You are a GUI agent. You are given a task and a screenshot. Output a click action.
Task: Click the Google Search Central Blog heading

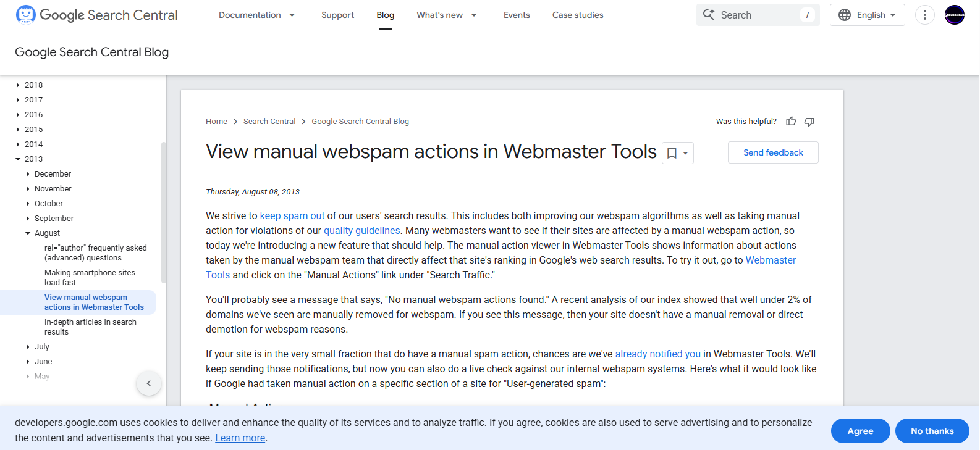click(x=91, y=52)
